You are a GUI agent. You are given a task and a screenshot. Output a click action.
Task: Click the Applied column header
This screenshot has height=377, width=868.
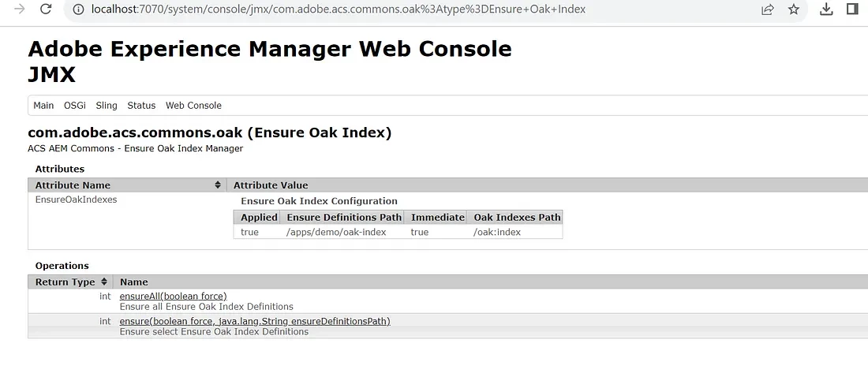(259, 218)
